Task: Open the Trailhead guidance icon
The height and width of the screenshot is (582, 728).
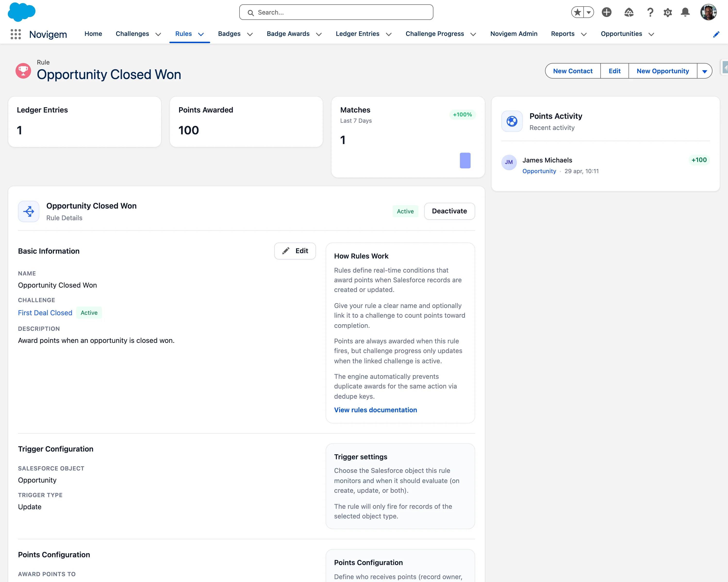Action: pyautogui.click(x=629, y=12)
